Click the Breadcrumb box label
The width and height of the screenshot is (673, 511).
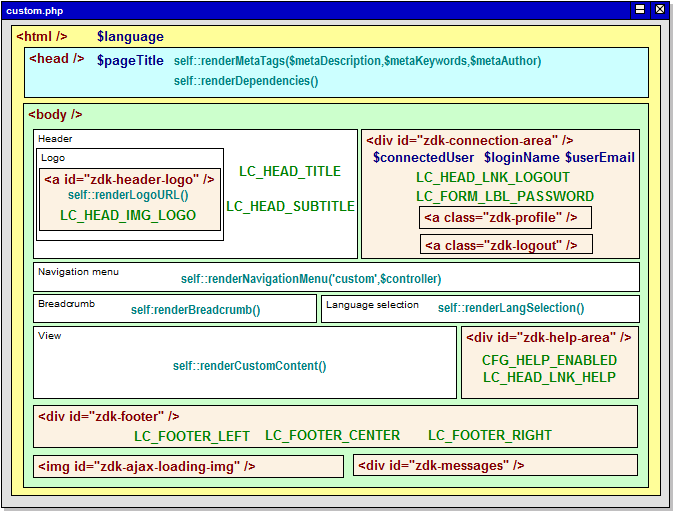(67, 304)
